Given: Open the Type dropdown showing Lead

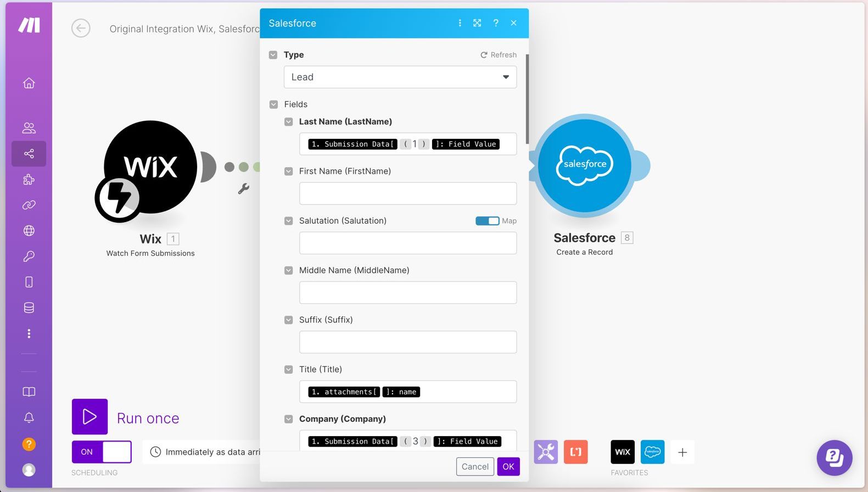Looking at the screenshot, I should click(x=400, y=77).
